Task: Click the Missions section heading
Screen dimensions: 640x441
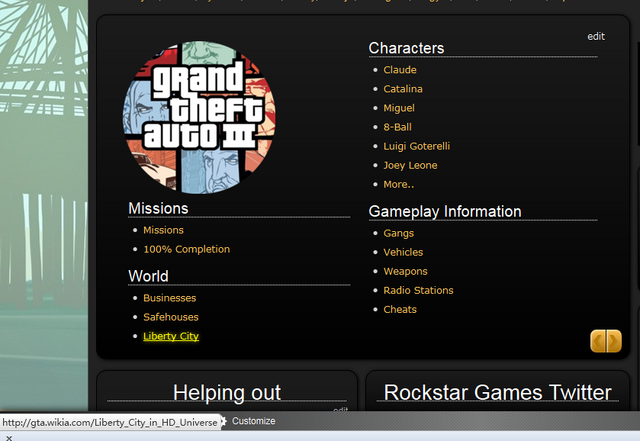Action: (158, 208)
